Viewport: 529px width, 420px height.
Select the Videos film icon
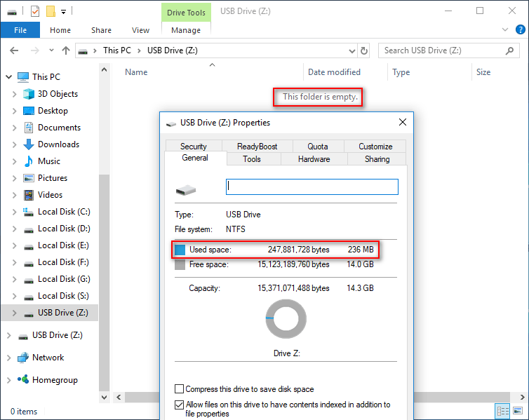click(x=29, y=195)
